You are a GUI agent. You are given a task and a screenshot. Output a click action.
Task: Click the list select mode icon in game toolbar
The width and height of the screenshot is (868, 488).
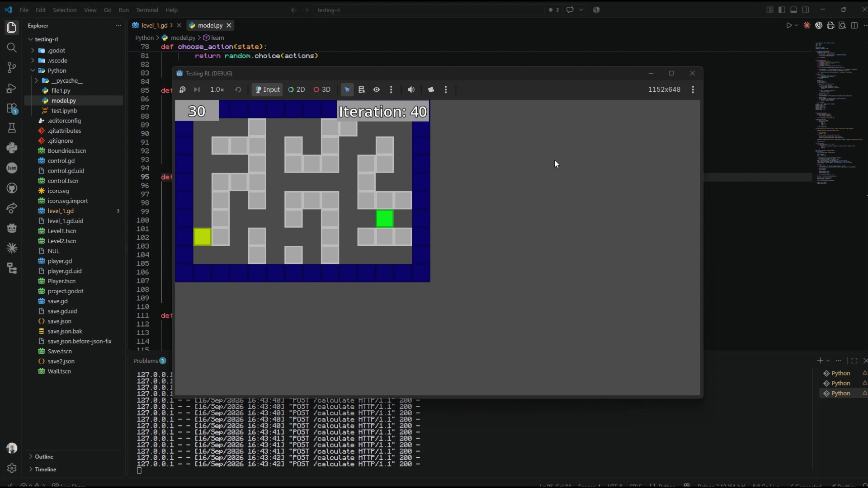click(362, 89)
